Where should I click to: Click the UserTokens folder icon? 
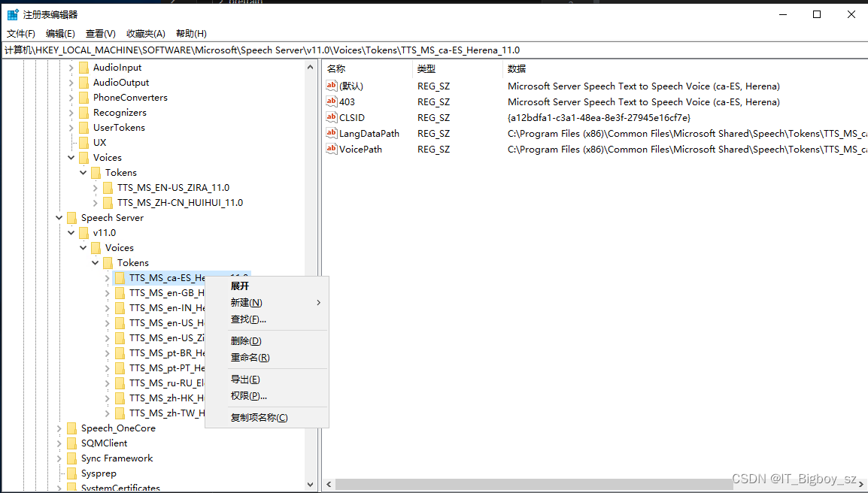(x=84, y=127)
